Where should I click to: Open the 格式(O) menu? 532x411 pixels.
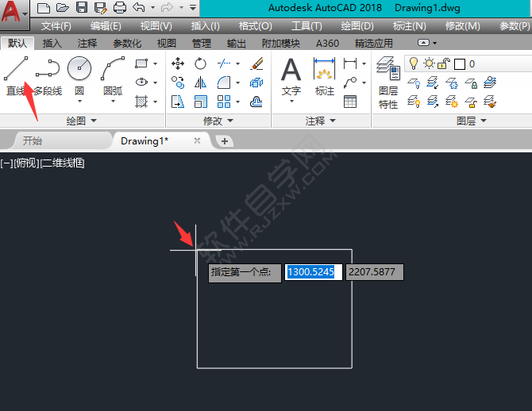click(255, 26)
